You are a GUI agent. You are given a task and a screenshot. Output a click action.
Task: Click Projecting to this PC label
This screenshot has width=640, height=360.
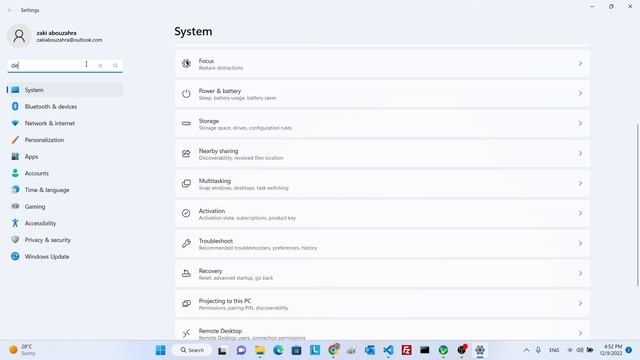225,301
